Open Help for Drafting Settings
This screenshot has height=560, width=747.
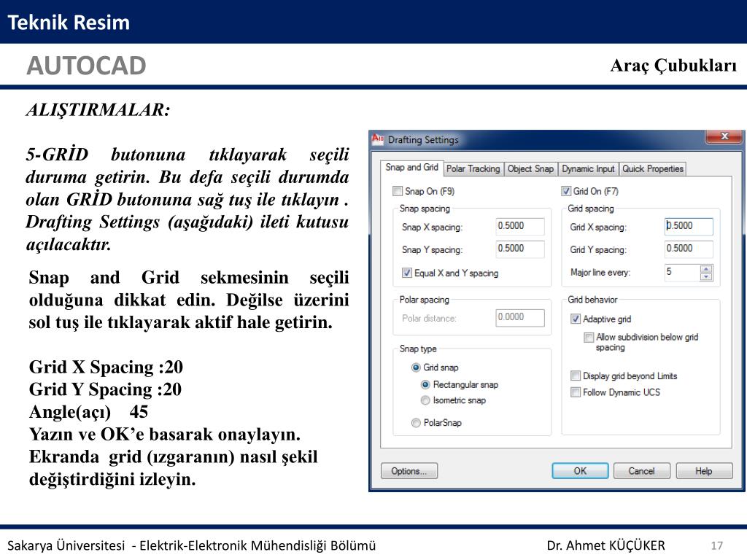[704, 471]
